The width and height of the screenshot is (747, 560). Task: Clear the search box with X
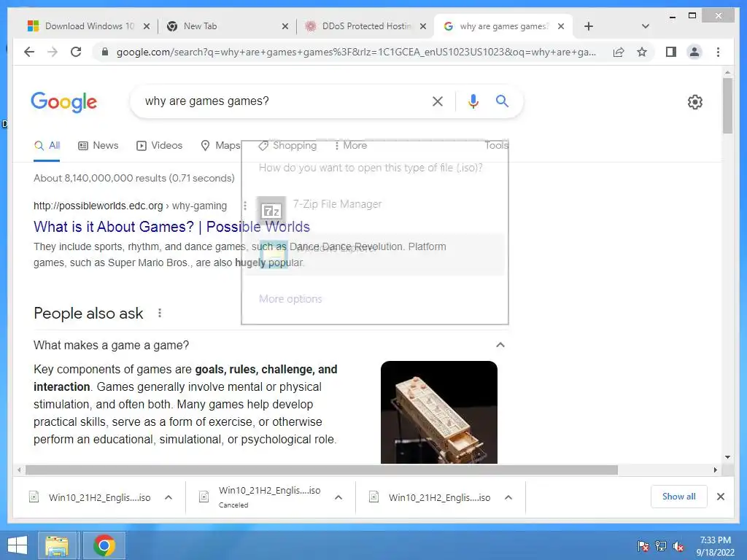(438, 101)
